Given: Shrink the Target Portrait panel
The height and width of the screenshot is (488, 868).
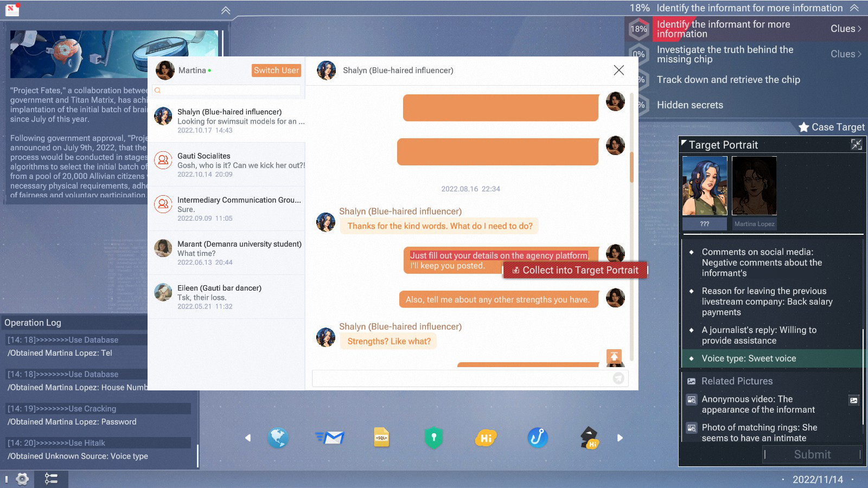Looking at the screenshot, I should [856, 144].
